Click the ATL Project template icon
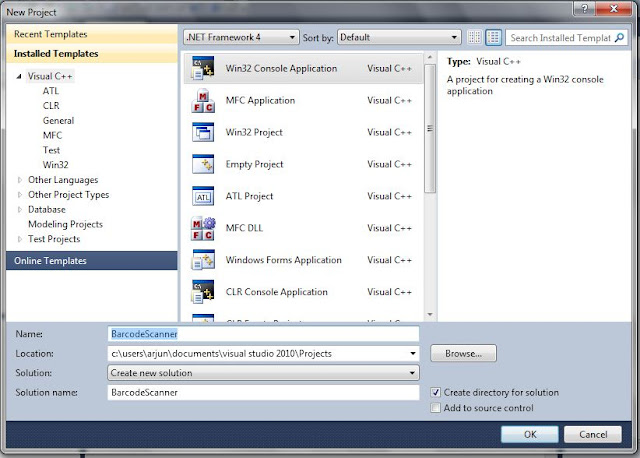Screen dimensions: 640x458 click(203, 196)
